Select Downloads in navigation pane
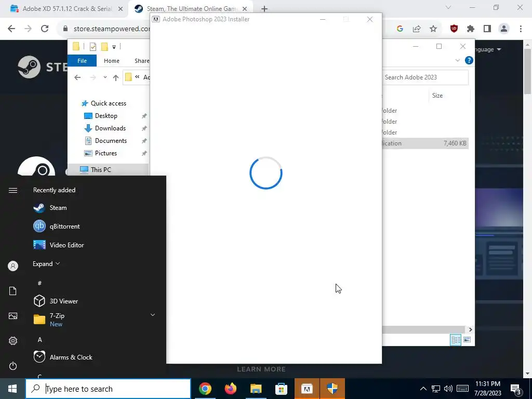The height and width of the screenshot is (399, 532). (x=105, y=128)
